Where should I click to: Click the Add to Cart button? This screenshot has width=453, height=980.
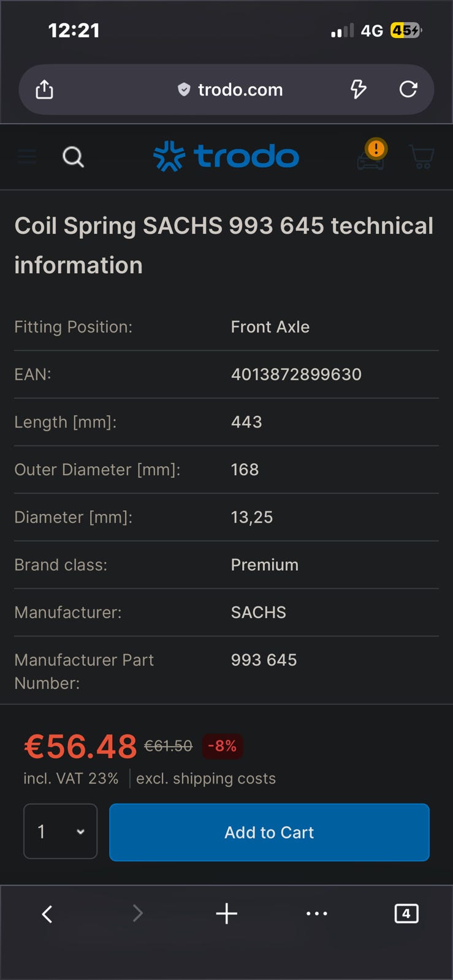coord(269,832)
